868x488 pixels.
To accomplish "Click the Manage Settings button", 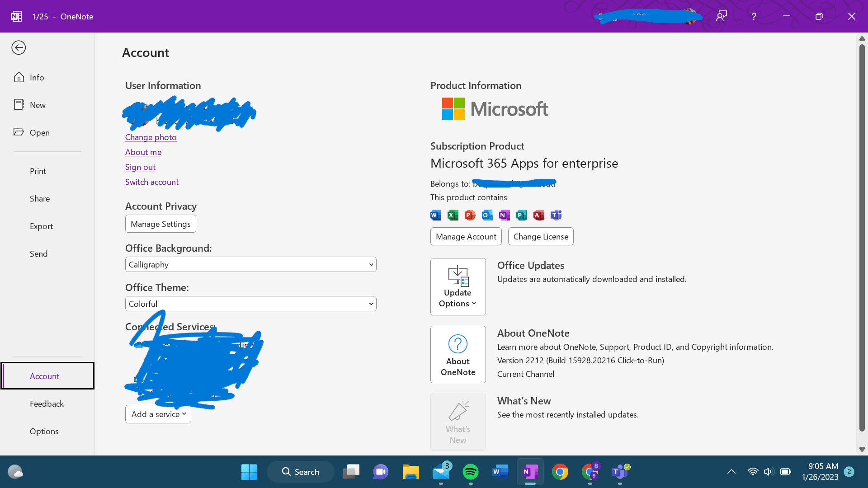I will [x=160, y=224].
